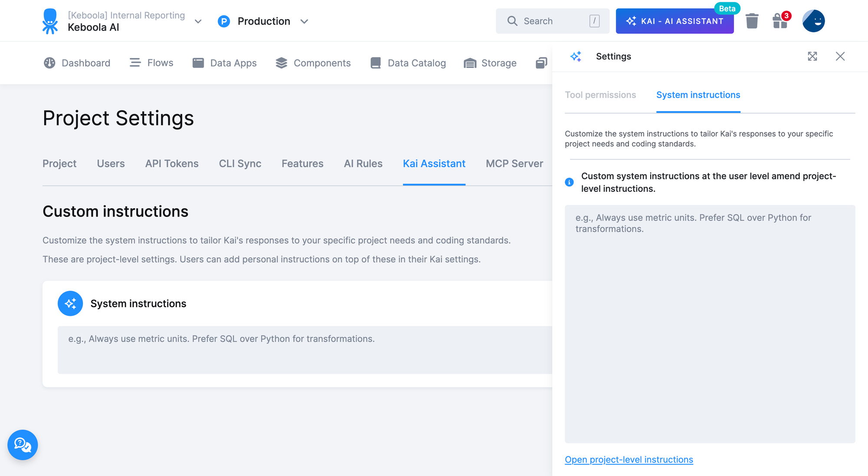
Task: Switch to the Tool permissions tab
Action: 600,95
